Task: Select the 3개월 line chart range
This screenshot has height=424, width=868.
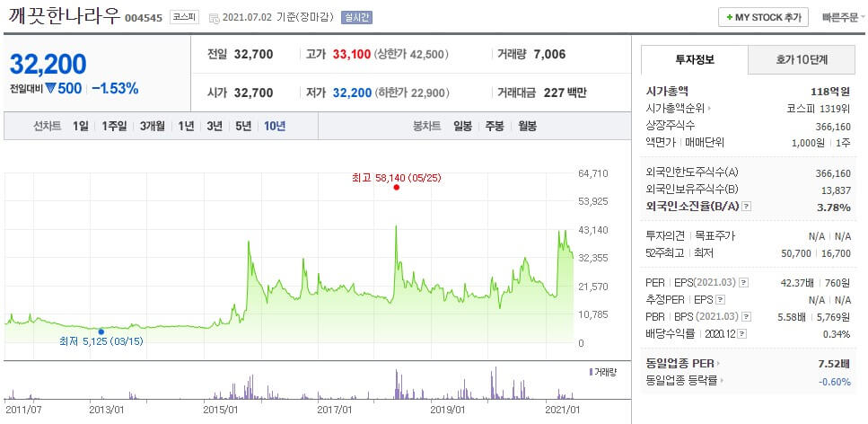Action: (x=153, y=126)
